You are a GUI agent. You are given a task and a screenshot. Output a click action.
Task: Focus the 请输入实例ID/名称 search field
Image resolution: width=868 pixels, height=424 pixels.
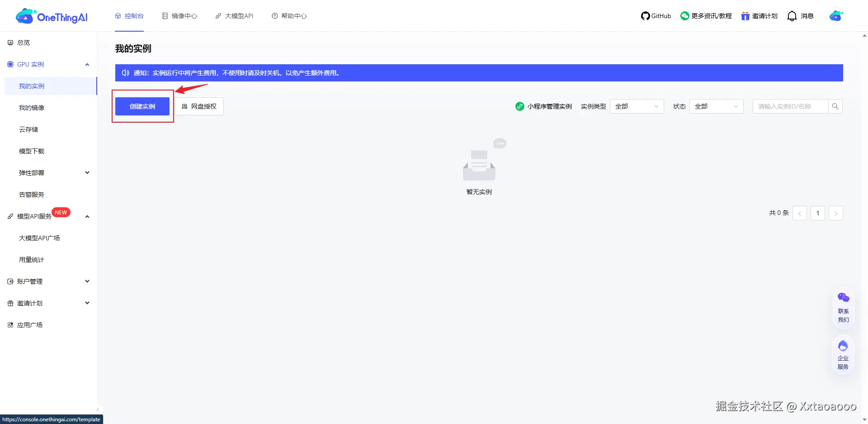click(790, 106)
